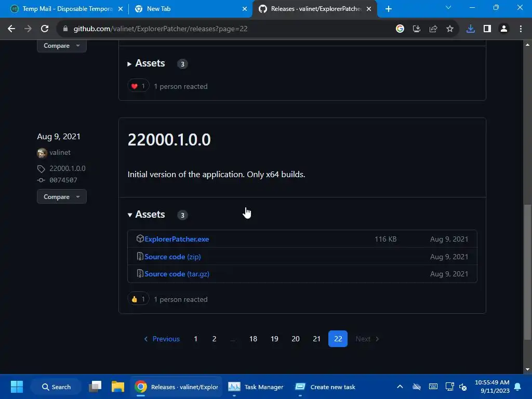
Task: Go to releases page 21
Action: coord(316,339)
